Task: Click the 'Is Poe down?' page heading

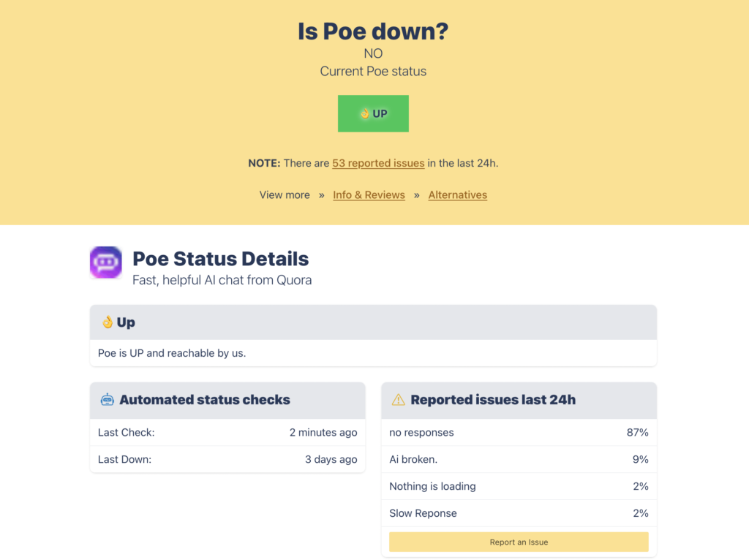Action: click(373, 31)
